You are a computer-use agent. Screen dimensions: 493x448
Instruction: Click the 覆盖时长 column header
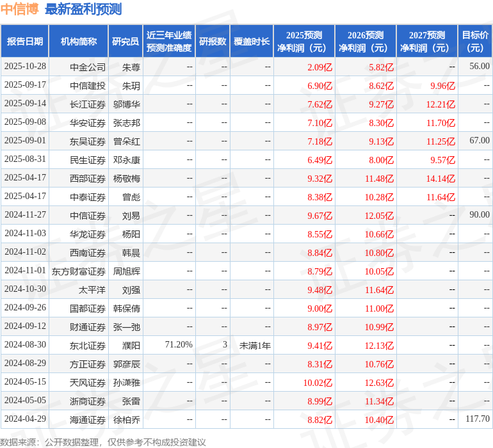(252, 41)
